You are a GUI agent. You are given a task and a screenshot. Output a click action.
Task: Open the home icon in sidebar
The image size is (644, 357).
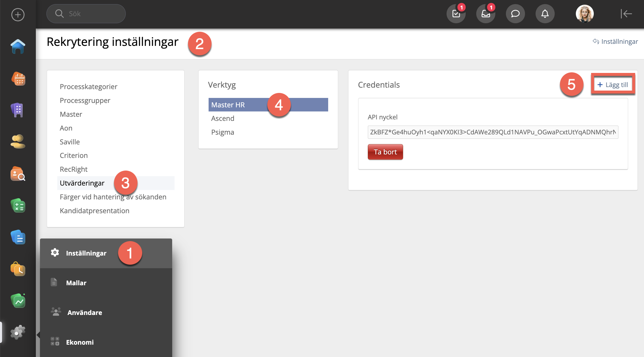point(18,46)
